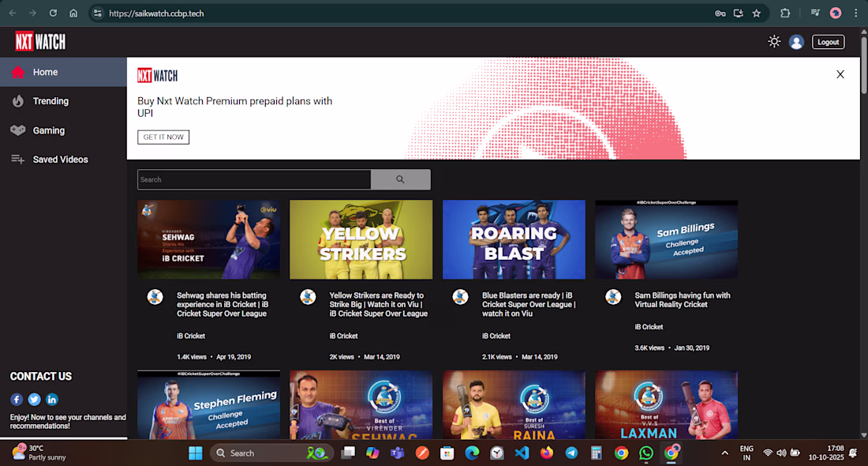The image size is (868, 466).
Task: Click title 'Blue Blasters are ready'
Action: click(529, 304)
